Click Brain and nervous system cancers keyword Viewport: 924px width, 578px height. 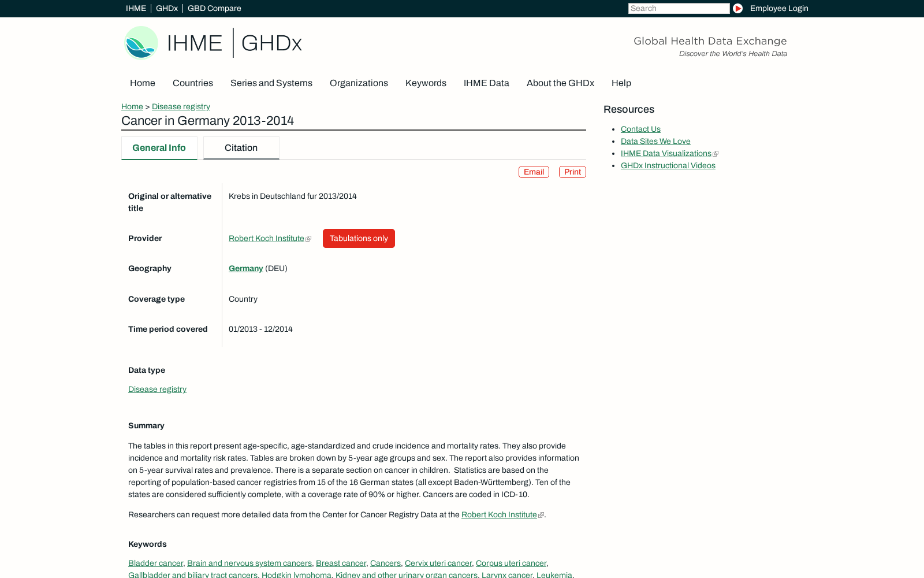tap(249, 563)
